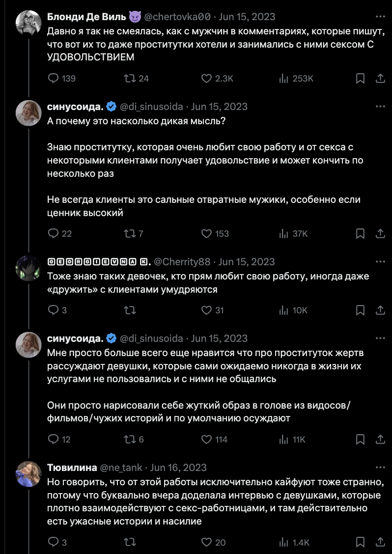Like Тювилина's reply with 20 likes
392x554 pixels.
(207, 542)
